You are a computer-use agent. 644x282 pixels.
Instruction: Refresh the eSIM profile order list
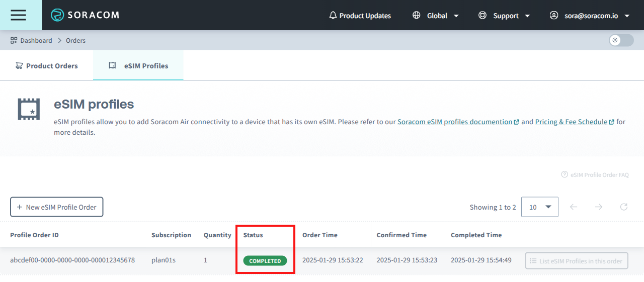coord(624,207)
